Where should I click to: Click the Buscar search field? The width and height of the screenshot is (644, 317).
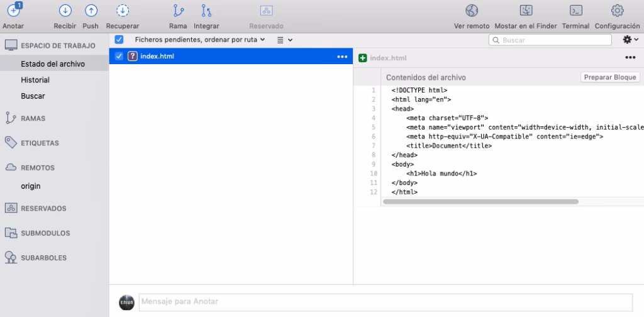click(x=550, y=40)
